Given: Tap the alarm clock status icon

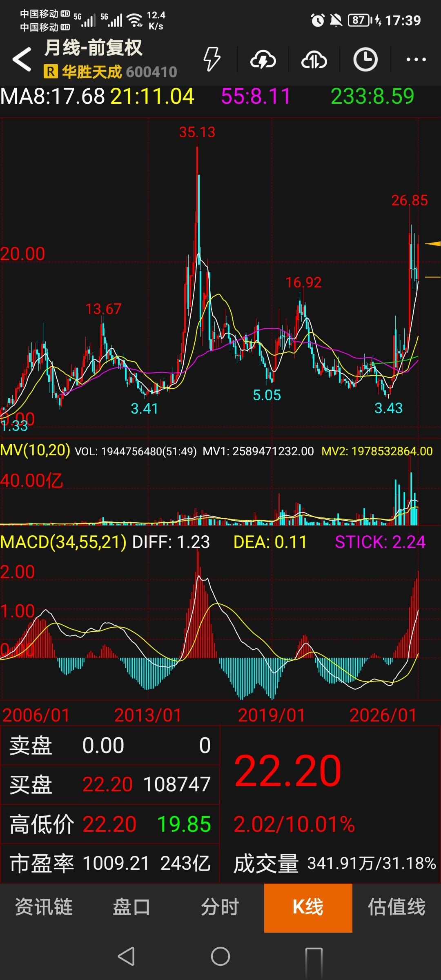Looking at the screenshot, I should [x=318, y=20].
